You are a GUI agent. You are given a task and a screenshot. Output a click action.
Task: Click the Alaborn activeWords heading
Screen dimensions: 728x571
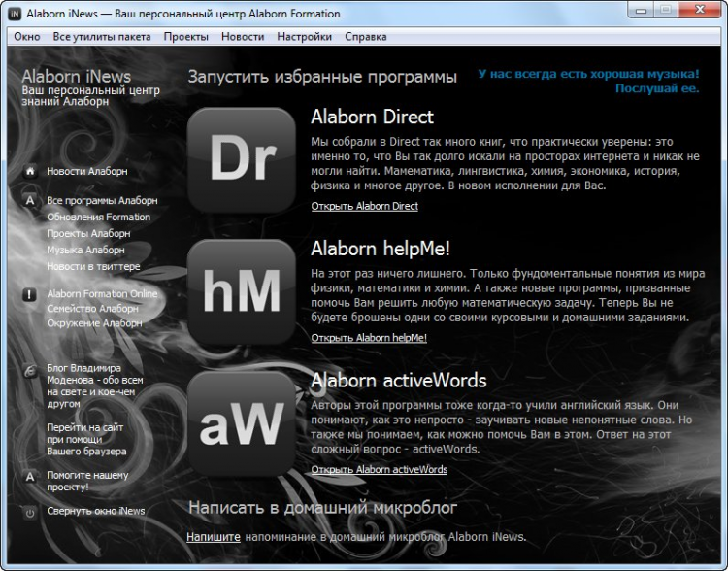(398, 381)
